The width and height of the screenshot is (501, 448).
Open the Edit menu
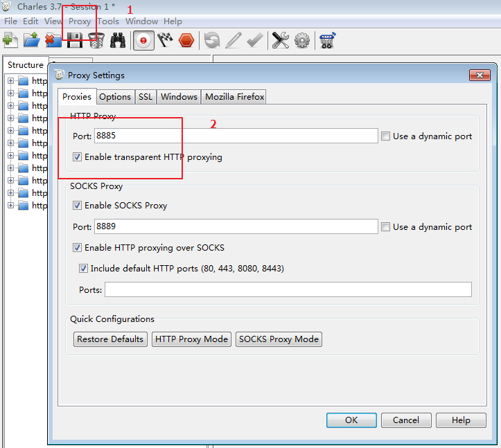click(x=30, y=21)
